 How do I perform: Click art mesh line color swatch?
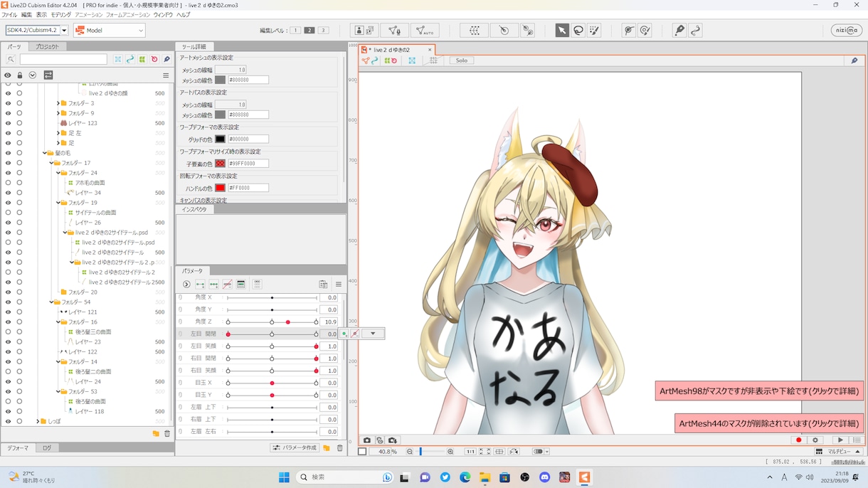click(221, 80)
